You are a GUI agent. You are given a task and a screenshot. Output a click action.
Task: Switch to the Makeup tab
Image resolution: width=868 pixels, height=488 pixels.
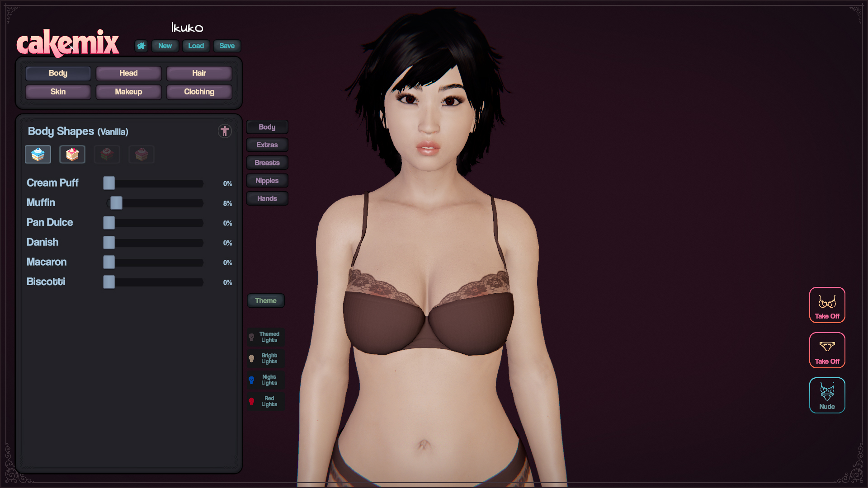(x=128, y=92)
